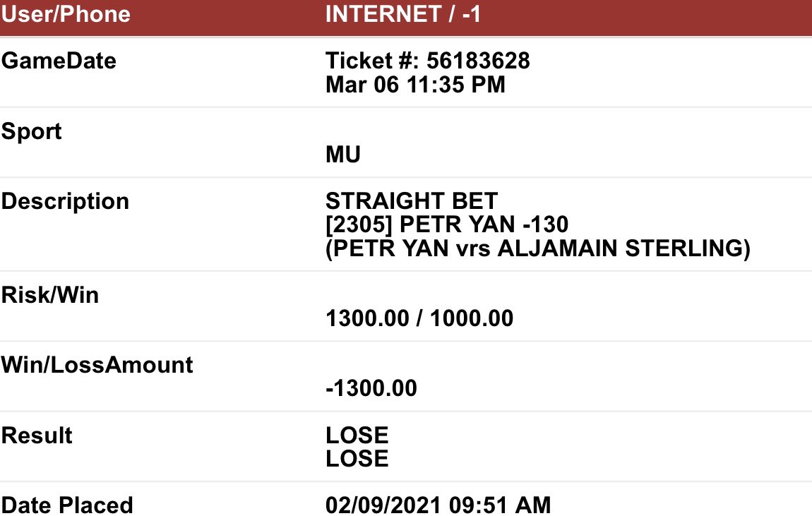This screenshot has height=516, width=812.
Task: Click the 02/09/2021 09:51 AM timestamp
Action: point(438,505)
